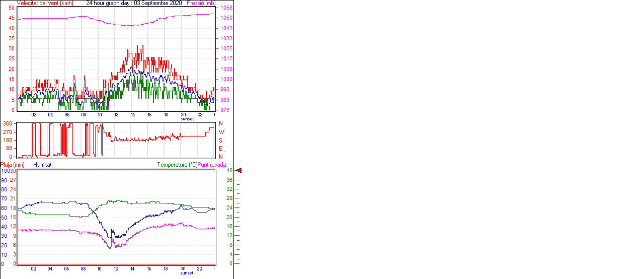Select the 'Temperatura (°C)' legend label

coord(177,165)
